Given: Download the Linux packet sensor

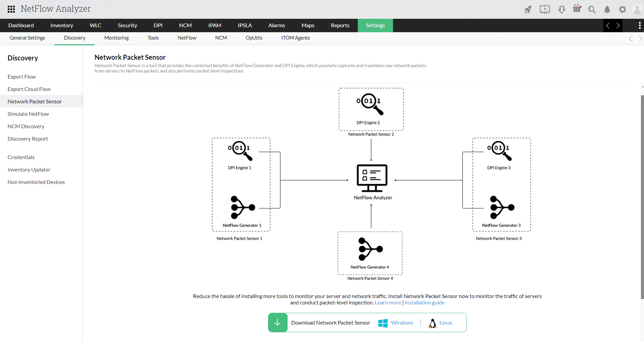Looking at the screenshot, I should 446,323.
